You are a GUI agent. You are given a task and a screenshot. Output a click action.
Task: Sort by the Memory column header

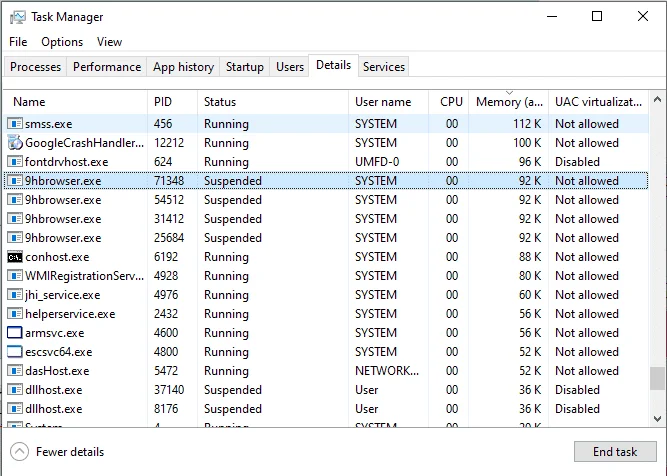point(508,102)
